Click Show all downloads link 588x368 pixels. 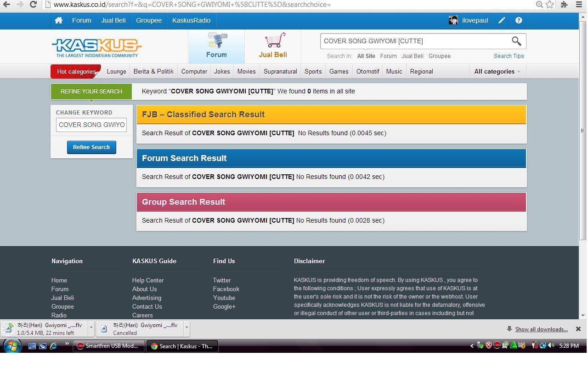(541, 329)
